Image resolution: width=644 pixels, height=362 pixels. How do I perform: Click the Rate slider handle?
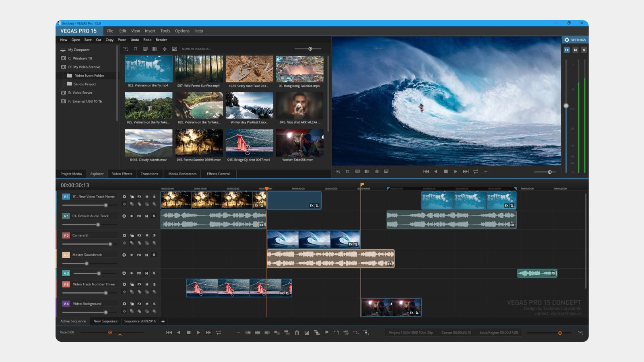[110, 333]
